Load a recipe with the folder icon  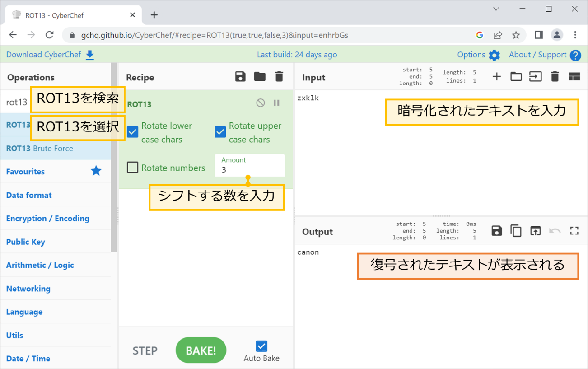tap(260, 77)
